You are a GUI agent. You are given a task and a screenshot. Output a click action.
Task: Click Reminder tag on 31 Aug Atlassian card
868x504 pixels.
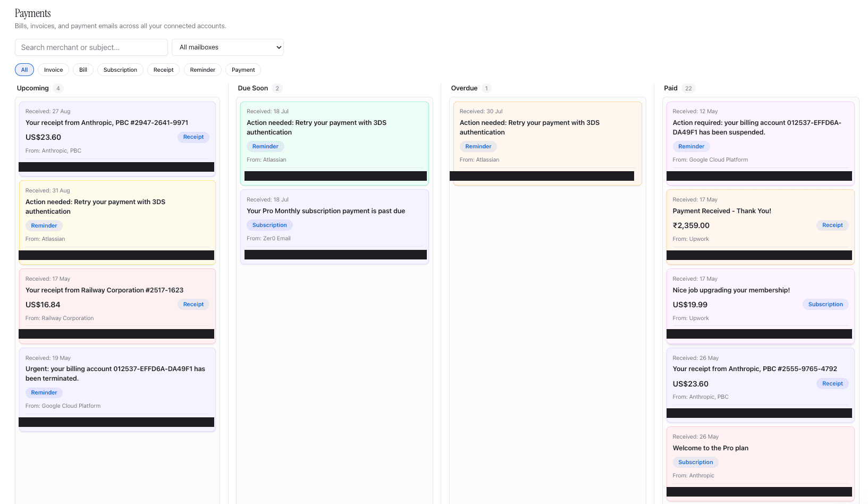tap(44, 225)
